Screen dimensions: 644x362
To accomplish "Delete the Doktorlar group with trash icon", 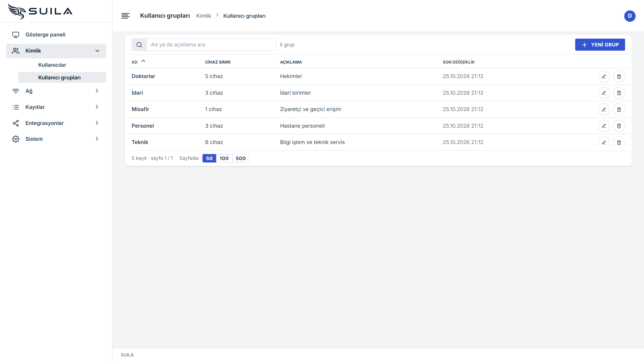I will [619, 76].
